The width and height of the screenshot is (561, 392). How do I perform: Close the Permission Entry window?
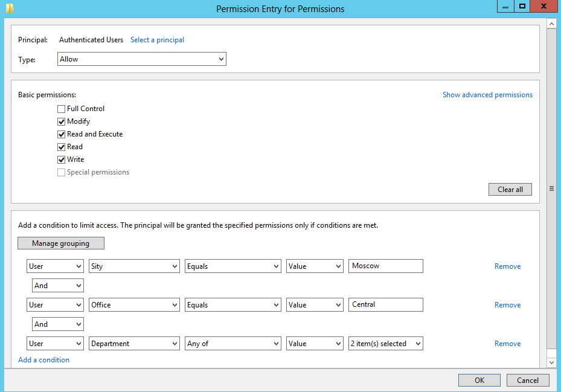click(x=544, y=7)
